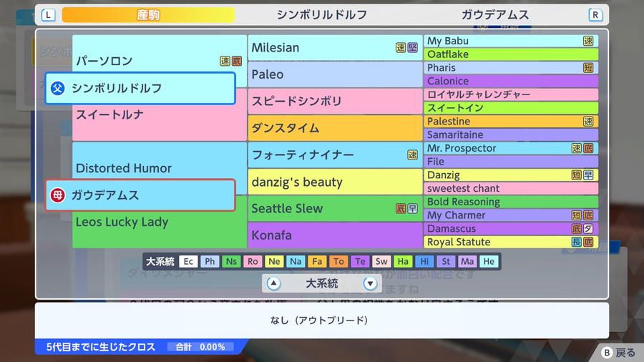Screen dimensions: 644x362
Task: Select the Paleo pedigree cell
Action: [x=335, y=74]
